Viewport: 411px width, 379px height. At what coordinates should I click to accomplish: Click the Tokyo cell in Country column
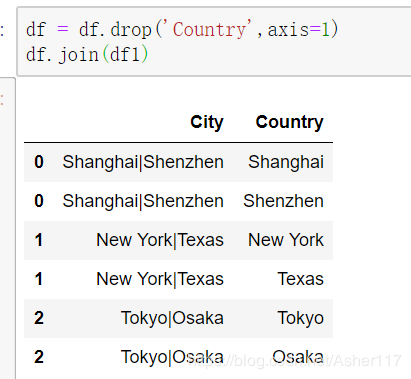click(x=300, y=318)
